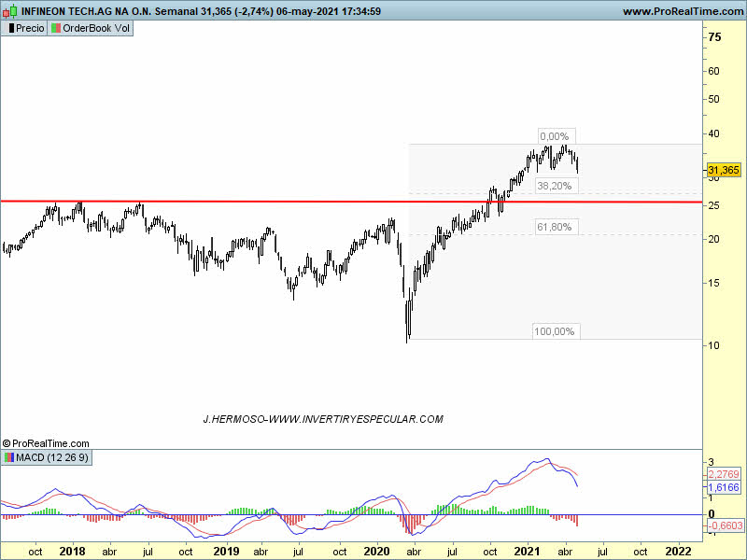The width and height of the screenshot is (747, 560).
Task: Open the www.ProRealTime.com link in title bar
Action: tap(681, 11)
